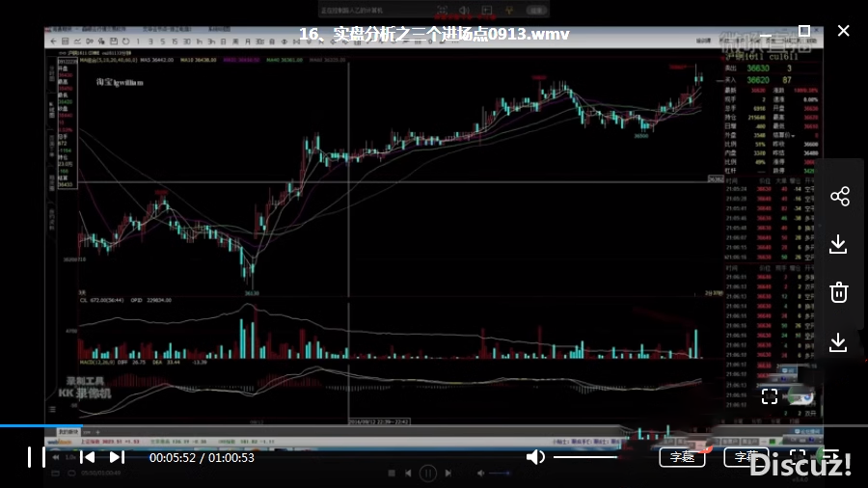Click the playback time display 00:05:52
The height and width of the screenshot is (488, 868).
point(172,457)
